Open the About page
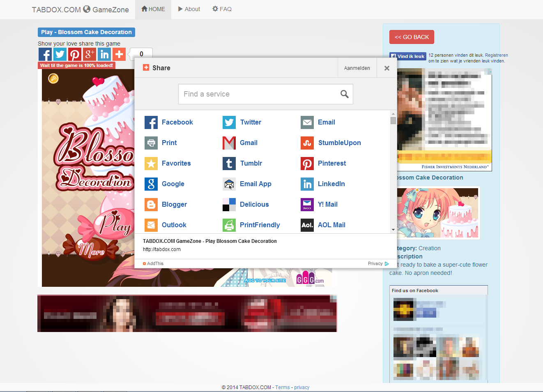This screenshot has width=543, height=392. coord(189,9)
